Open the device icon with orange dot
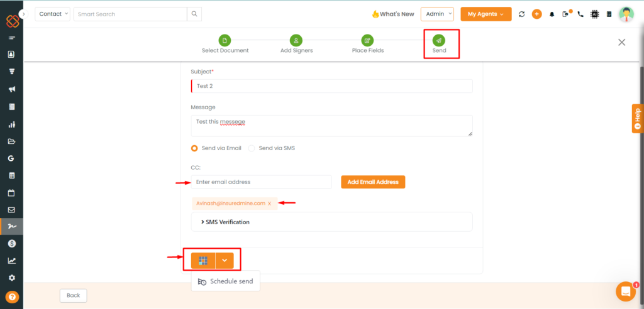 tap(567, 14)
